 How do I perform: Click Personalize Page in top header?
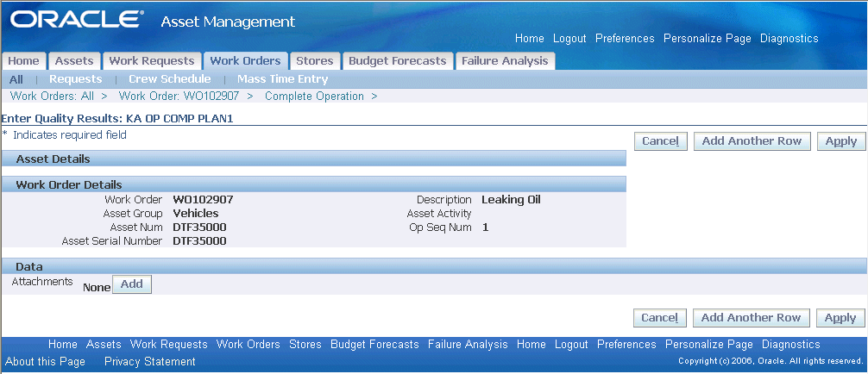click(708, 38)
